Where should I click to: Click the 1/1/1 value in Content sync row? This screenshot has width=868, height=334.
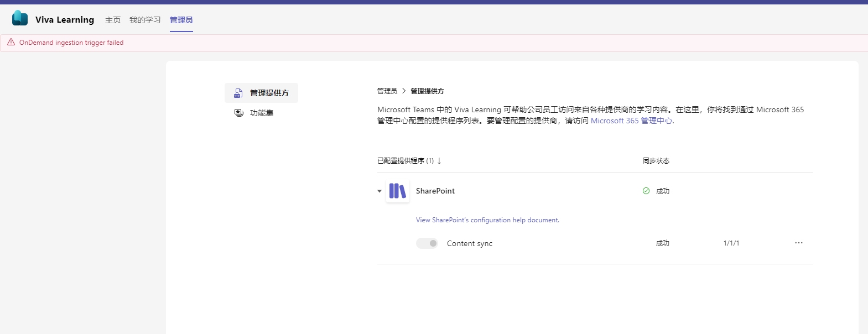pos(731,243)
